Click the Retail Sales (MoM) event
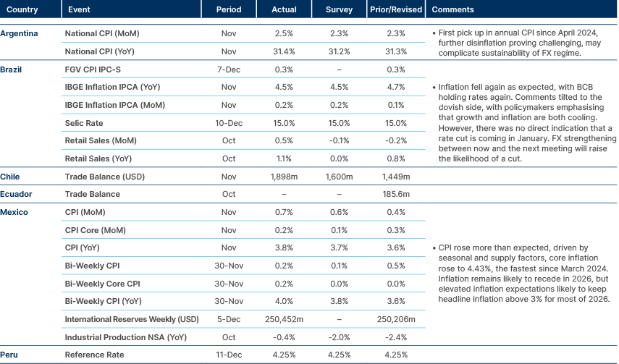The image size is (619, 364). tap(101, 140)
